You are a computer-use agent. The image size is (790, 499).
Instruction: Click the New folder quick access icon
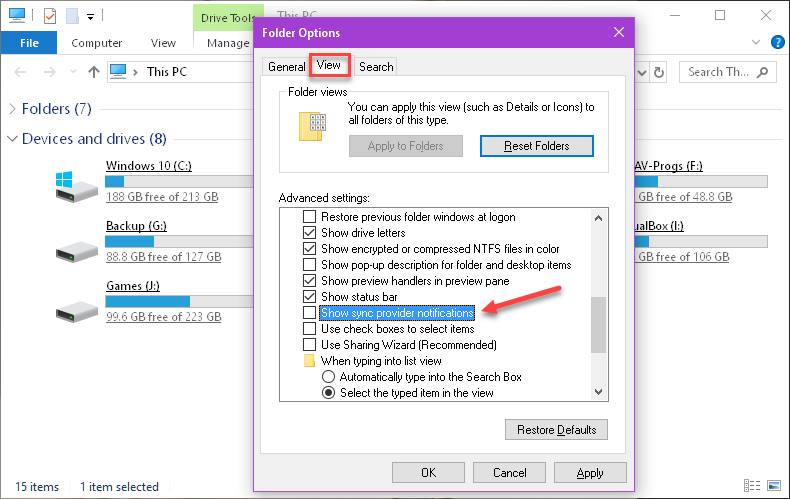(x=72, y=17)
